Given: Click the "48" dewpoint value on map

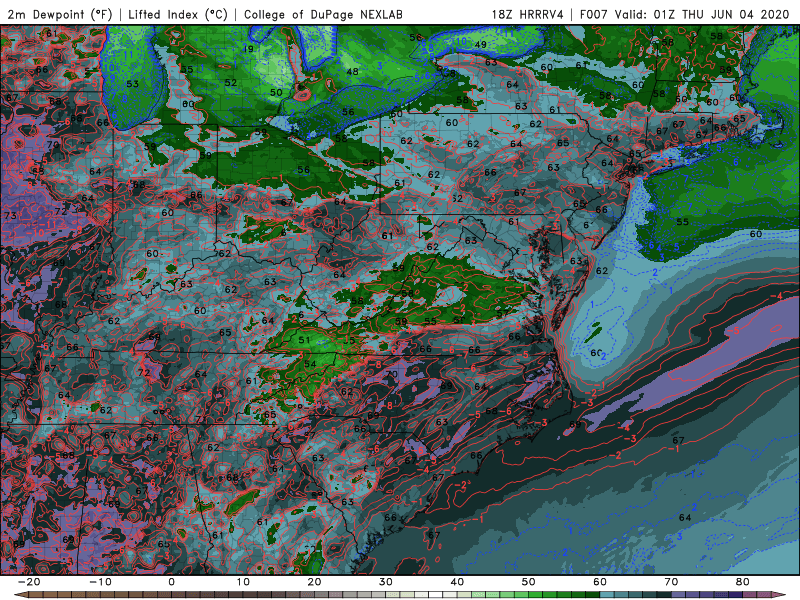Looking at the screenshot, I should pyautogui.click(x=353, y=72).
